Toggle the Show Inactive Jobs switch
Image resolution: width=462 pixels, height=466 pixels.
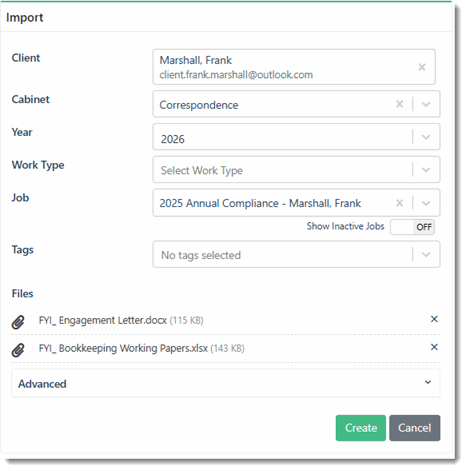coord(412,227)
